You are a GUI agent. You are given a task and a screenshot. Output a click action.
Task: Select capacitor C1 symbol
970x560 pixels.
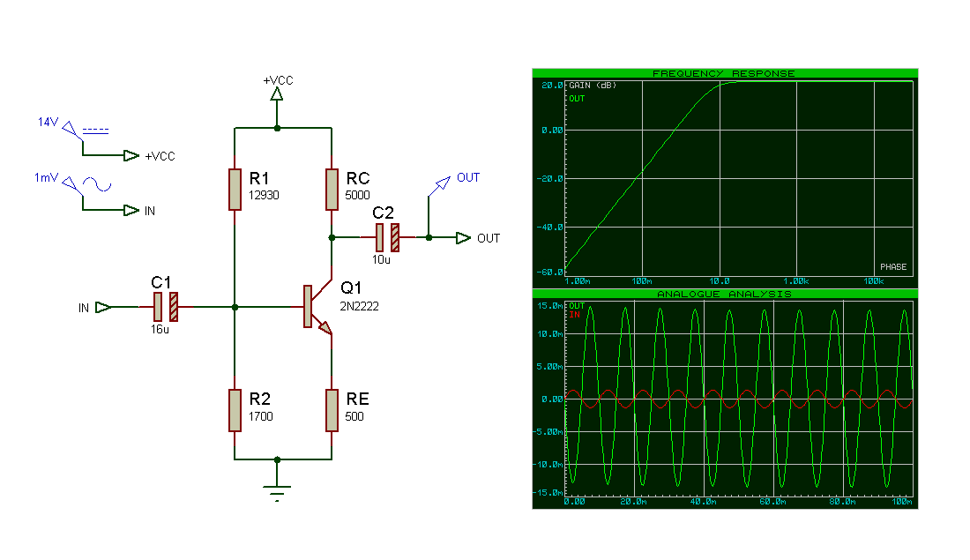[165, 307]
